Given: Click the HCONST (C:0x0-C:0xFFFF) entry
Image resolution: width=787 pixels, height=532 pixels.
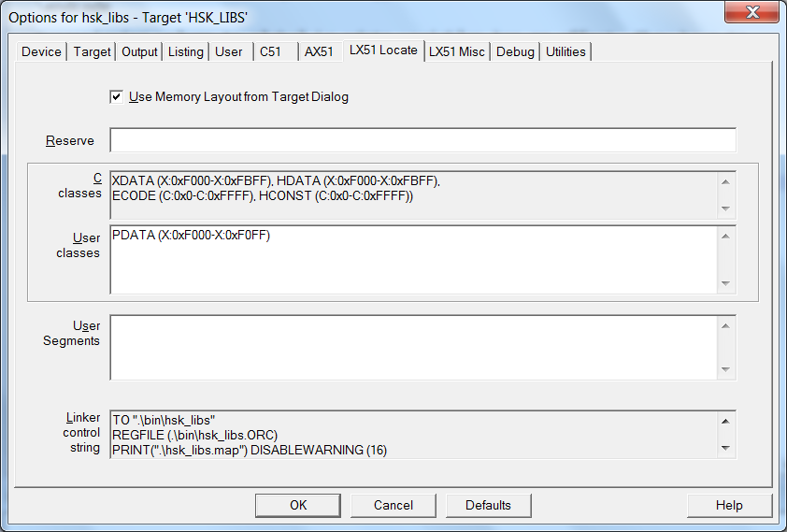Looking at the screenshot, I should [336, 195].
